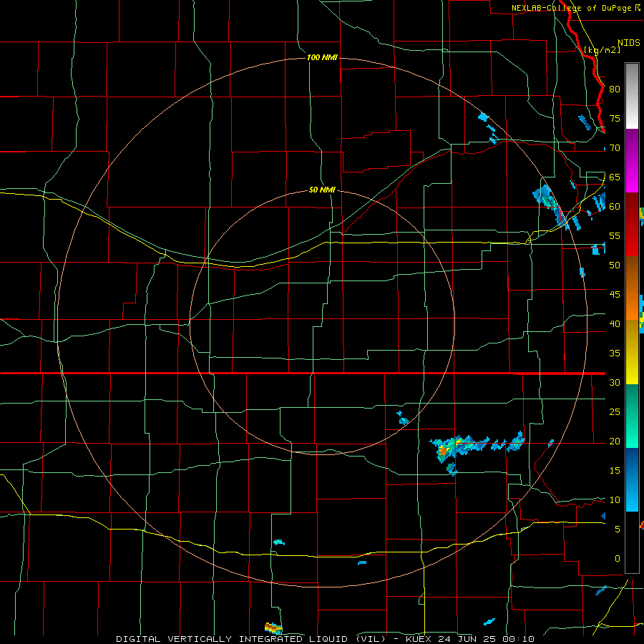Click the 100 NMI range ring label

click(x=322, y=57)
